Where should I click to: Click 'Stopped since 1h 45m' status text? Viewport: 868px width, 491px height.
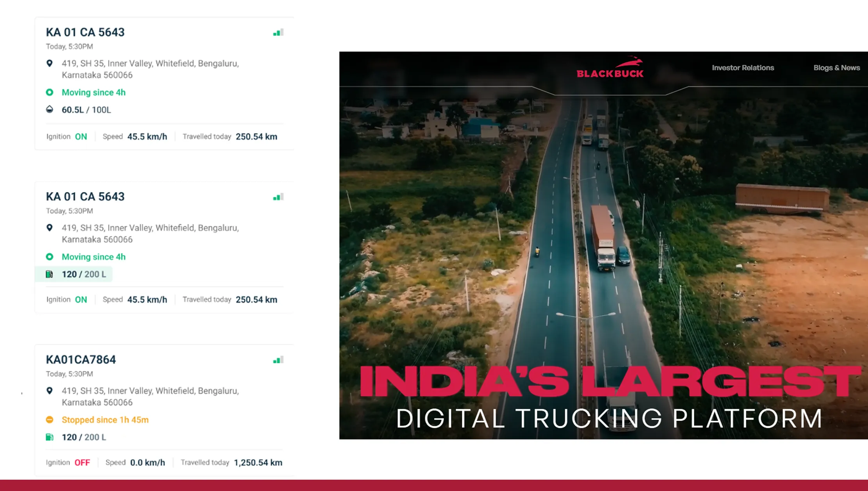pos(105,420)
